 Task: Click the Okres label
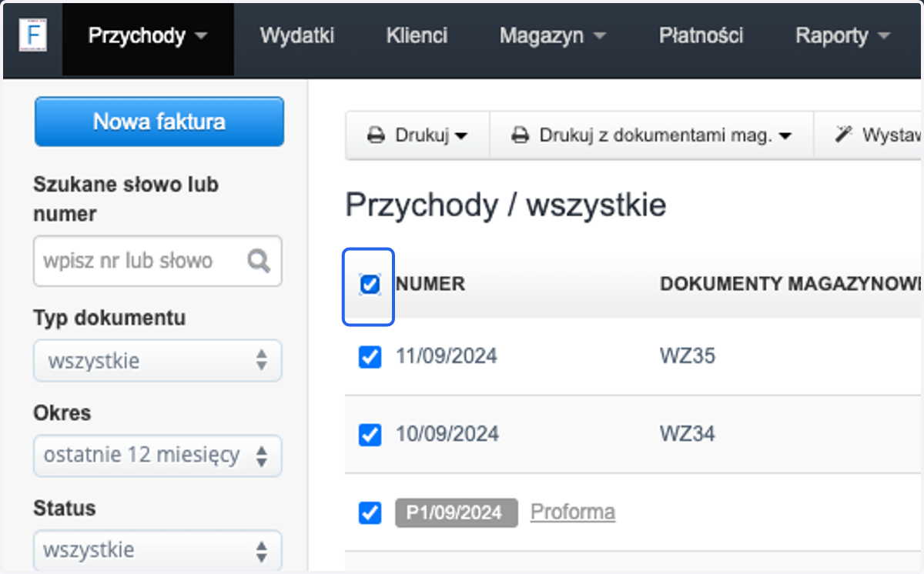pos(62,413)
